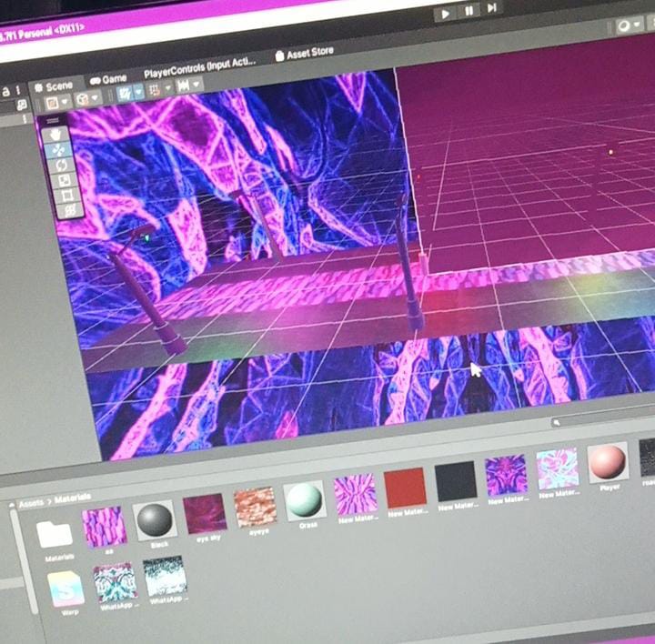Image resolution: width=655 pixels, height=644 pixels.
Task: Select the dark gray New Mater... material
Action: coord(456,480)
